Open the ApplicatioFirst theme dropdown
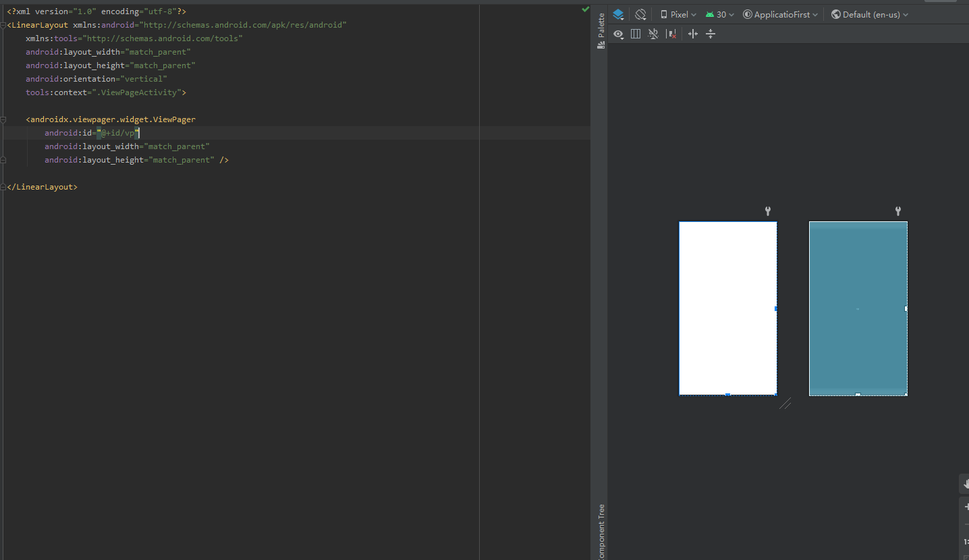 coord(781,14)
